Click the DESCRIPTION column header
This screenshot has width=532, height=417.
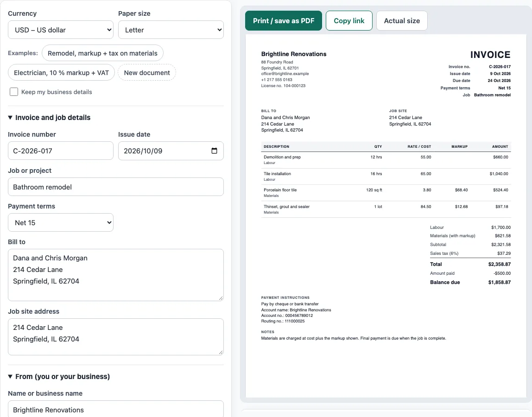pos(277,146)
